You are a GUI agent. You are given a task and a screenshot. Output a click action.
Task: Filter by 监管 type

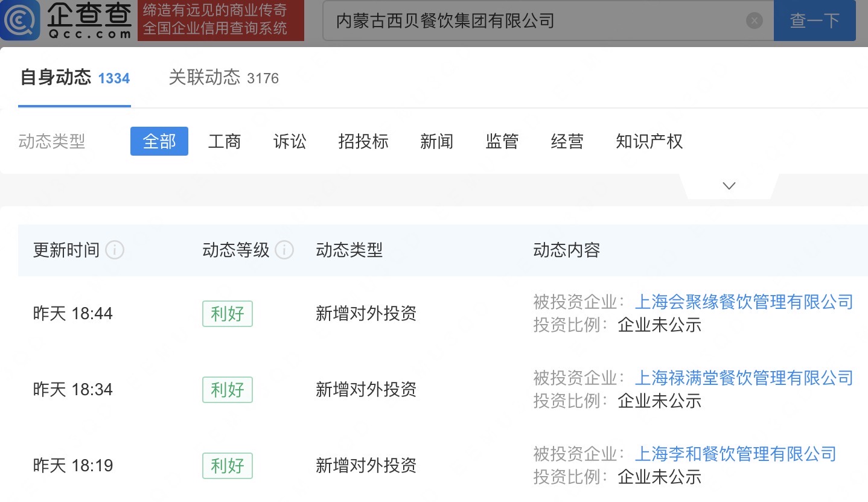502,141
